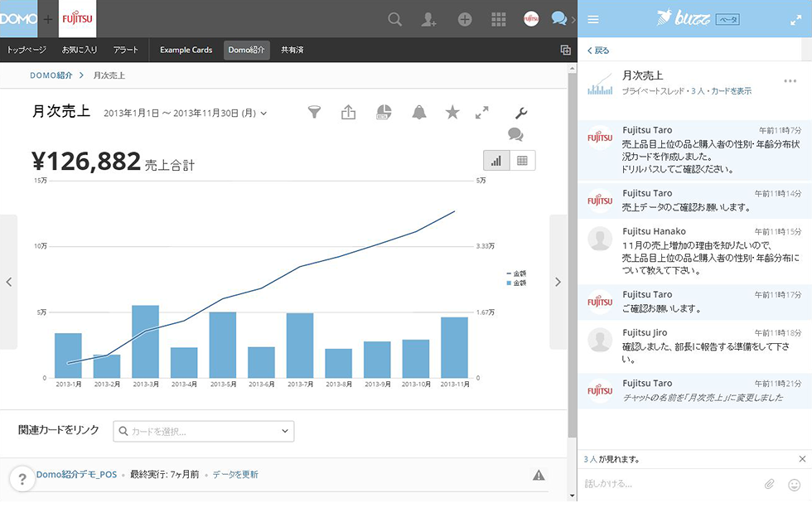
Task: Expand the card with the diagonal arrows icon
Action: tap(482, 113)
